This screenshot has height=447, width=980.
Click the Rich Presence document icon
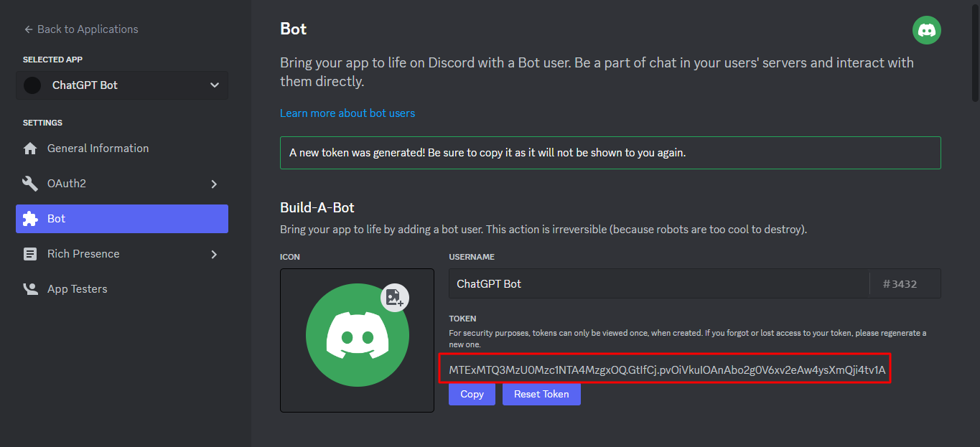tap(30, 254)
